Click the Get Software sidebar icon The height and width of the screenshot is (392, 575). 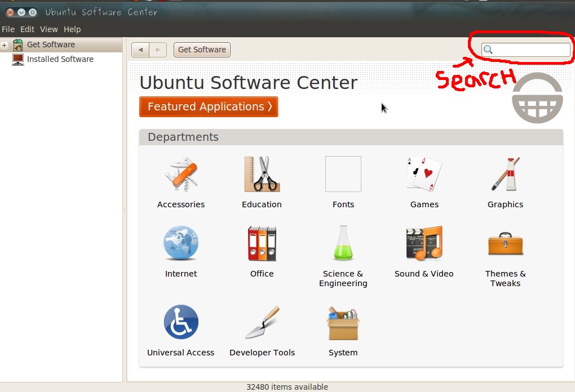point(18,44)
